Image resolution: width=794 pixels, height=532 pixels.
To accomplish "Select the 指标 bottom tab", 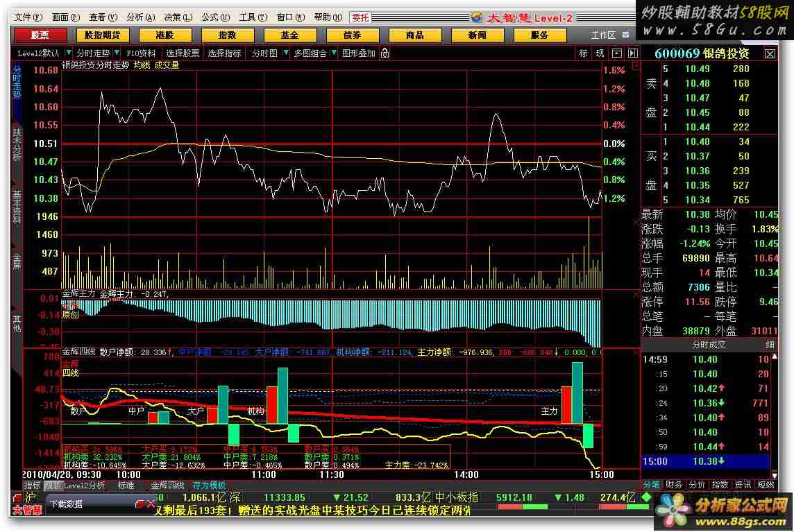I will pyautogui.click(x=32, y=485).
